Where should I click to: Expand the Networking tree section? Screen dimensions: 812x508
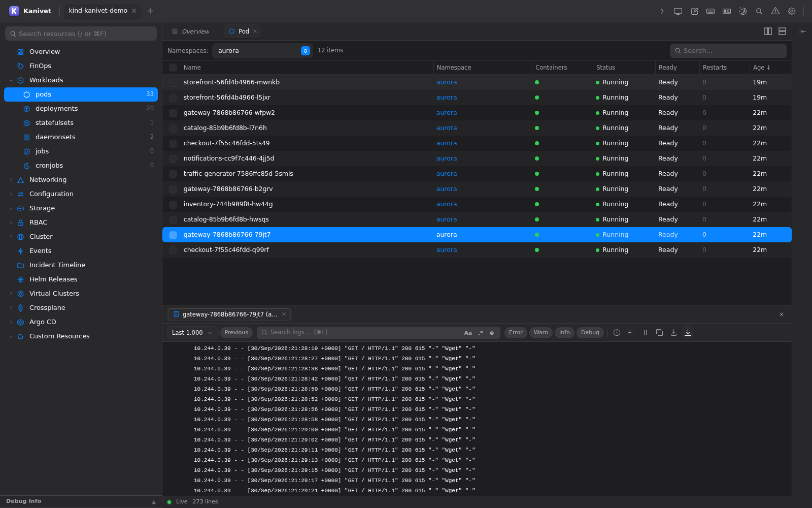click(x=11, y=180)
